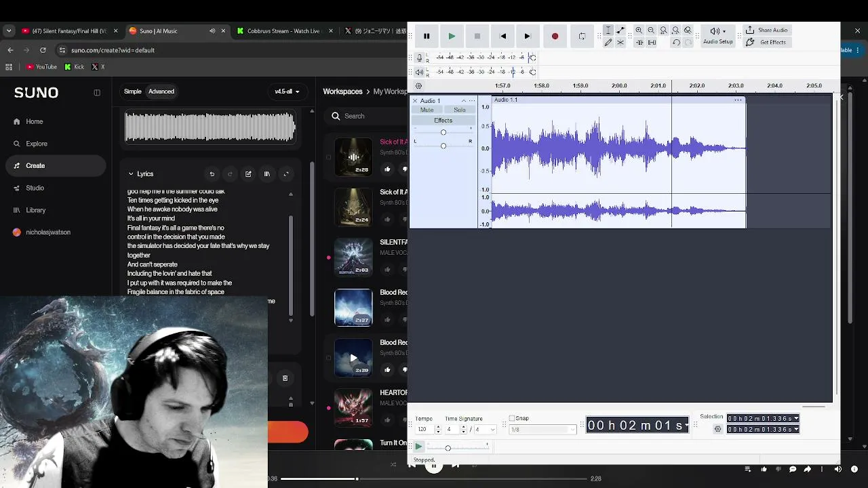868x488 pixels.
Task: Choose the Multi-tool in Audacity
Action: 620,42
